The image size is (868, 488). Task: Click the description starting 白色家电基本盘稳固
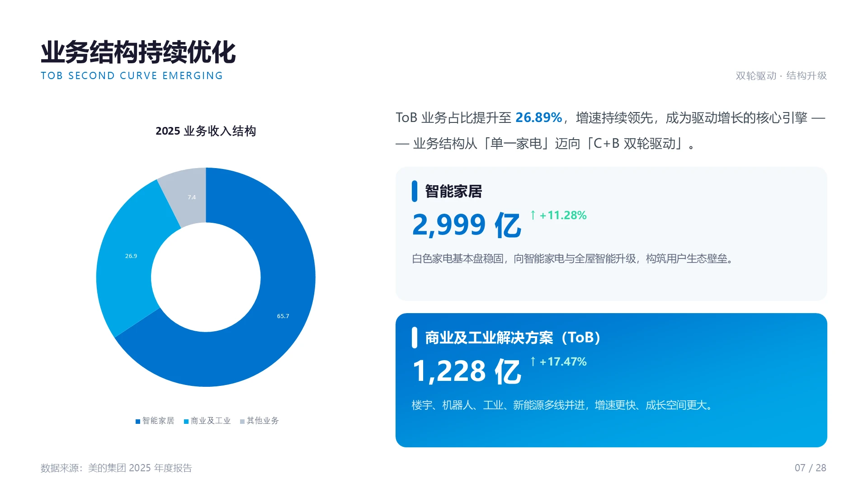(573, 258)
